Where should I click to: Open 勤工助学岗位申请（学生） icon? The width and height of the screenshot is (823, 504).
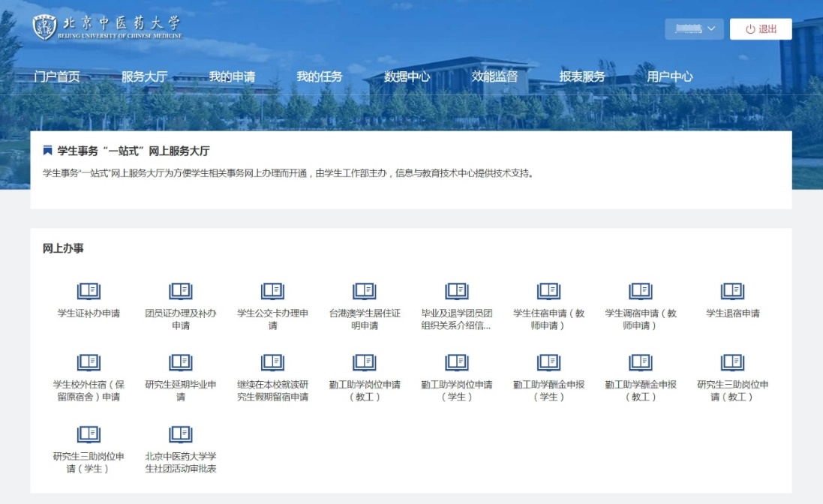[457, 363]
